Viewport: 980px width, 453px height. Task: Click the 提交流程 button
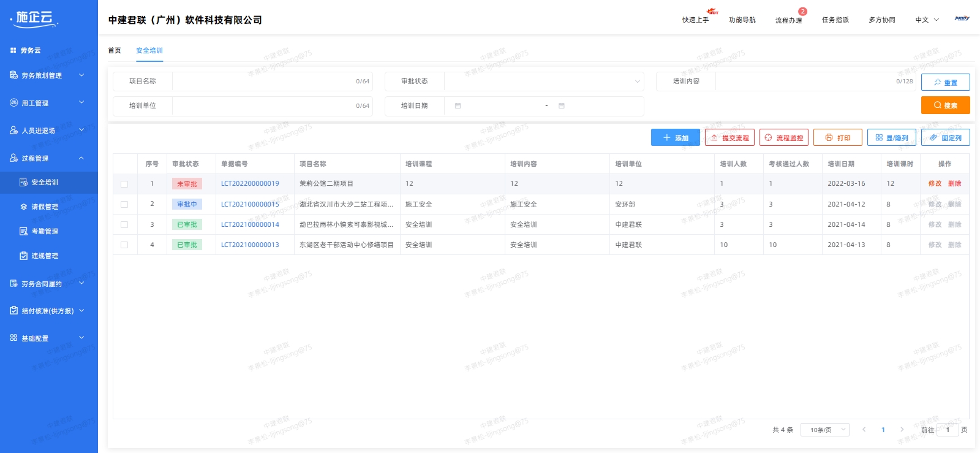coord(729,137)
